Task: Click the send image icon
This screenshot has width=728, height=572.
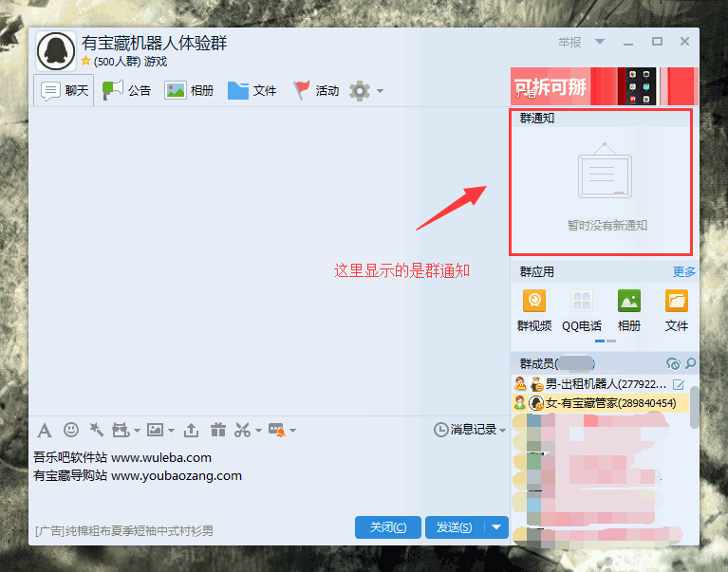Action: [x=155, y=430]
